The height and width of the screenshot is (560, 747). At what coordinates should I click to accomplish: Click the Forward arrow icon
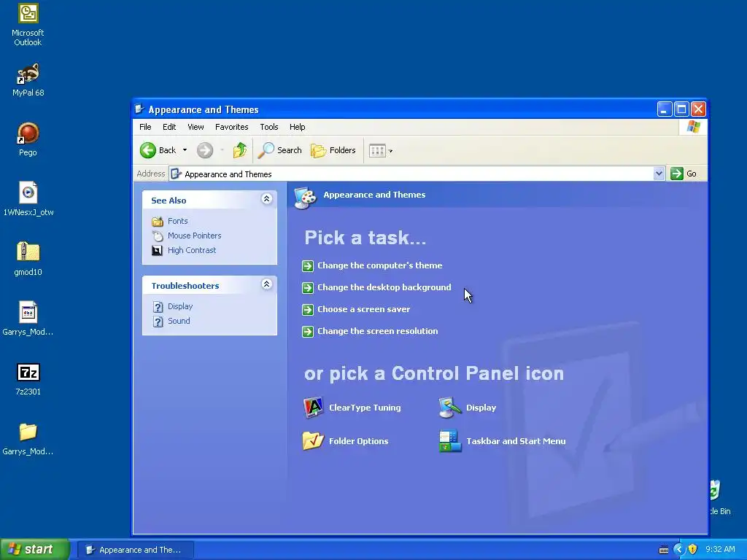205,150
